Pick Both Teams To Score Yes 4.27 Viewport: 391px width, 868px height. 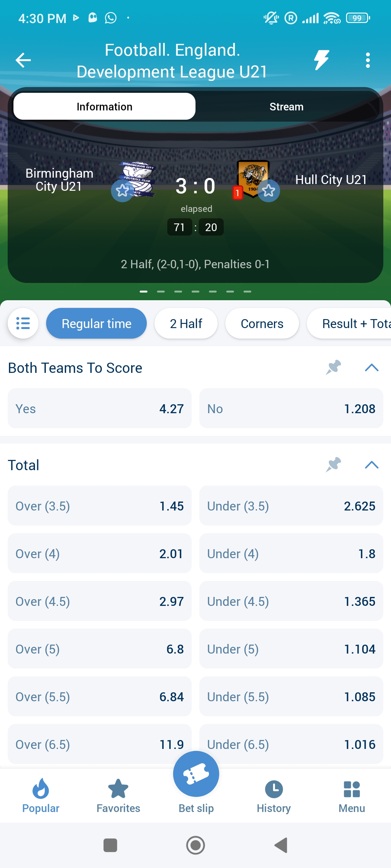click(x=100, y=408)
